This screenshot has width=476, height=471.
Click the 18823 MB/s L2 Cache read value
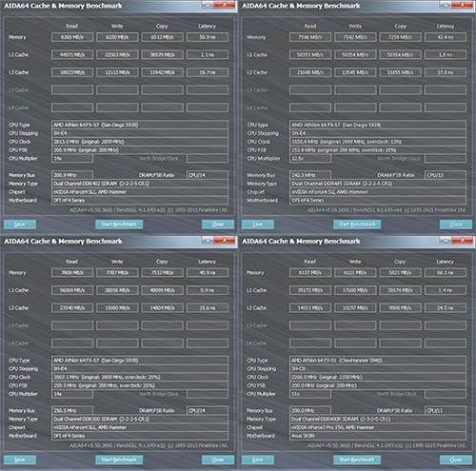72,72
